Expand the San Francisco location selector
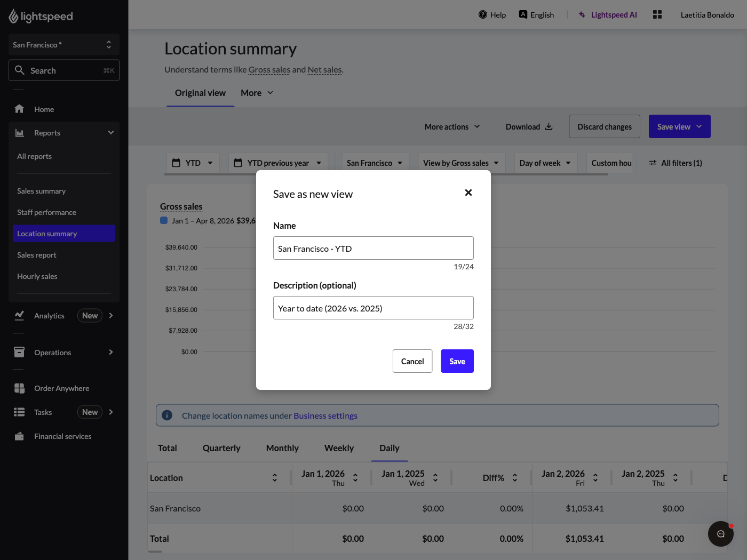This screenshot has width=747, height=560. point(64,45)
